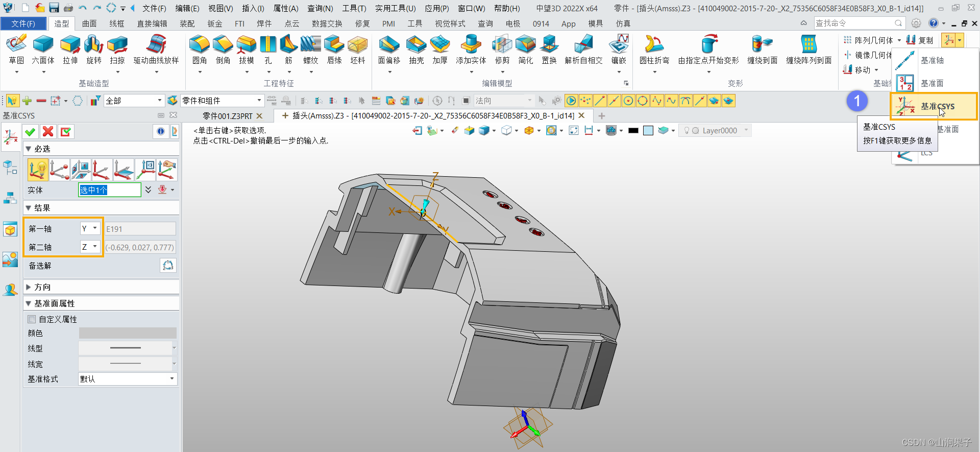The height and width of the screenshot is (452, 980).
Task: Select the 镶嵌 inlay tool
Action: (619, 50)
